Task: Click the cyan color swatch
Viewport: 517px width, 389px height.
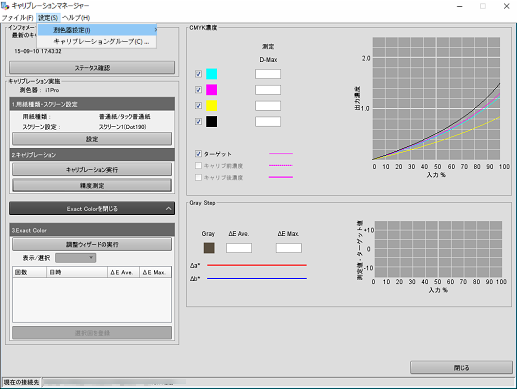Action: [x=211, y=74]
